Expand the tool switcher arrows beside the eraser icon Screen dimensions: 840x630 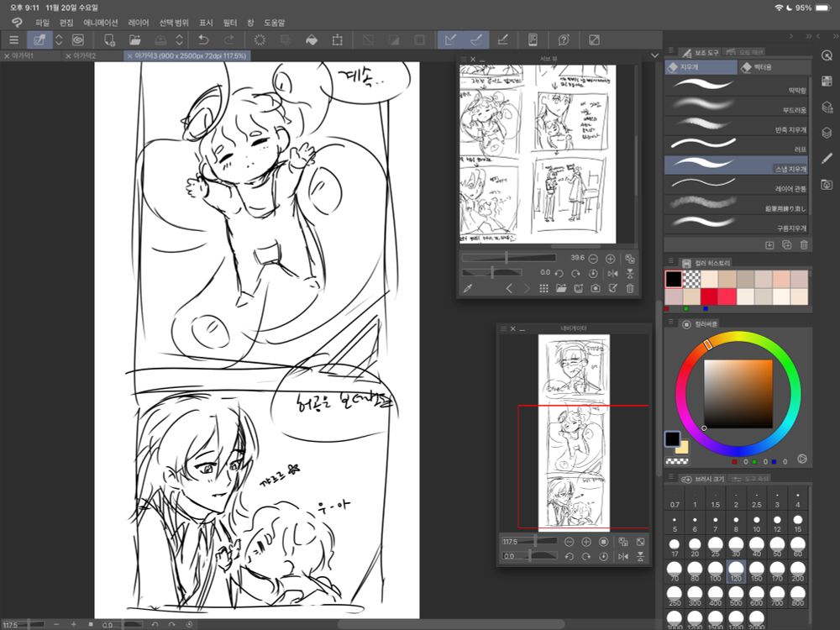59,40
